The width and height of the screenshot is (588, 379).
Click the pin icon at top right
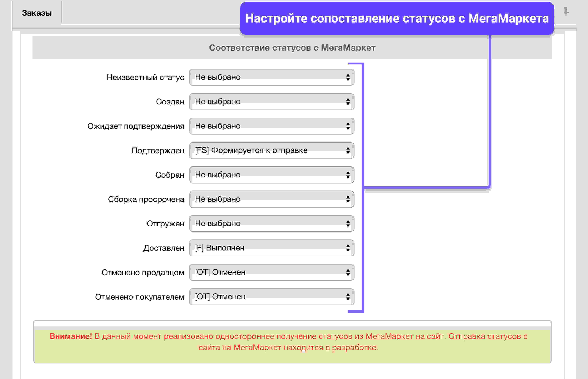566,12
